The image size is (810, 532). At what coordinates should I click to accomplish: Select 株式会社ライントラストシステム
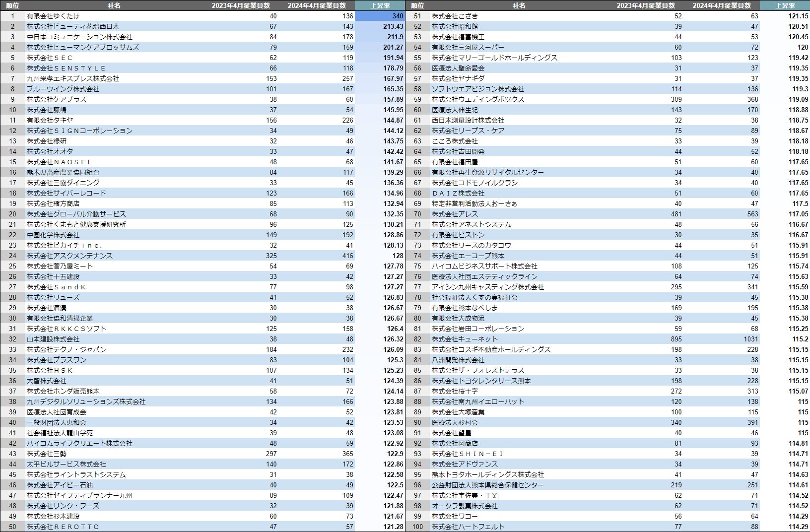tap(76, 474)
